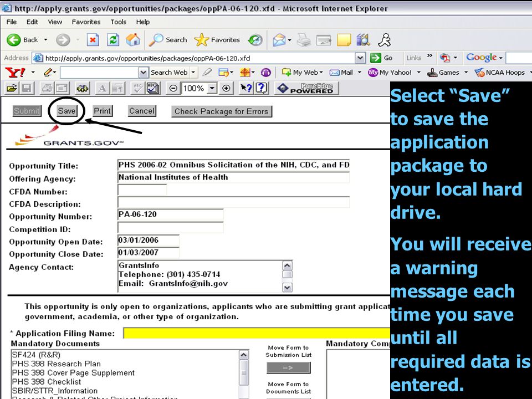Click the Yahoo! Y! logo icon

16,72
